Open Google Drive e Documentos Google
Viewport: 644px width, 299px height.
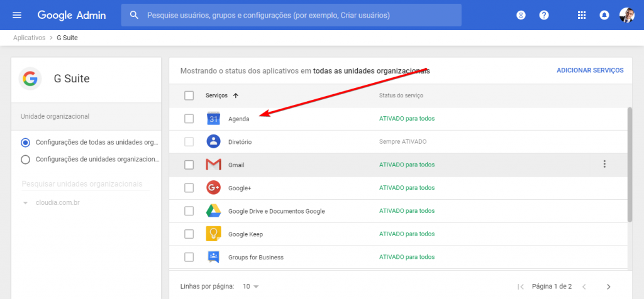[x=277, y=211]
